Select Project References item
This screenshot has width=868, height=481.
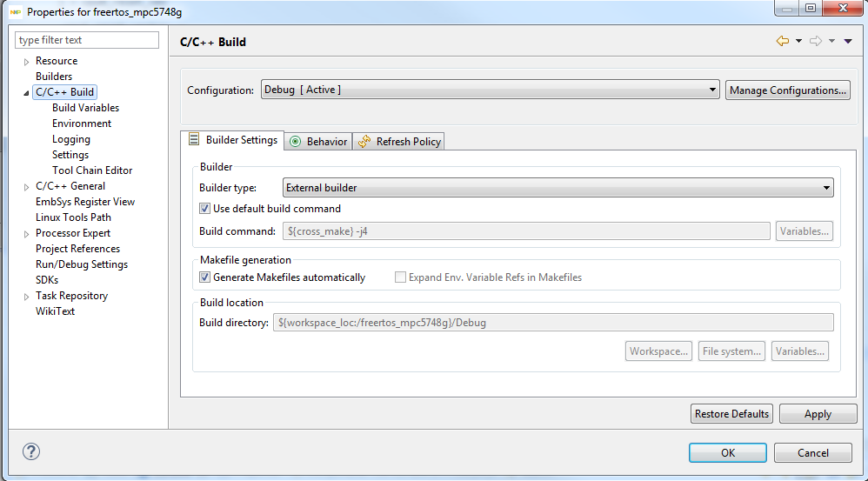pyautogui.click(x=77, y=249)
